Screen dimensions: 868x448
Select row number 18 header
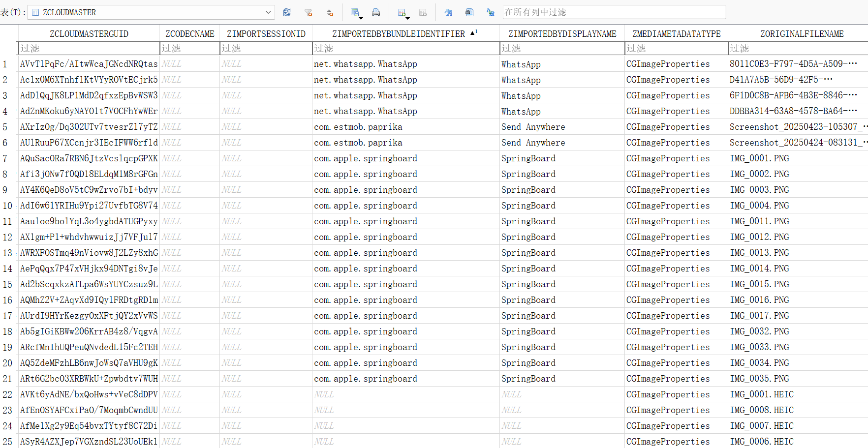8,331
